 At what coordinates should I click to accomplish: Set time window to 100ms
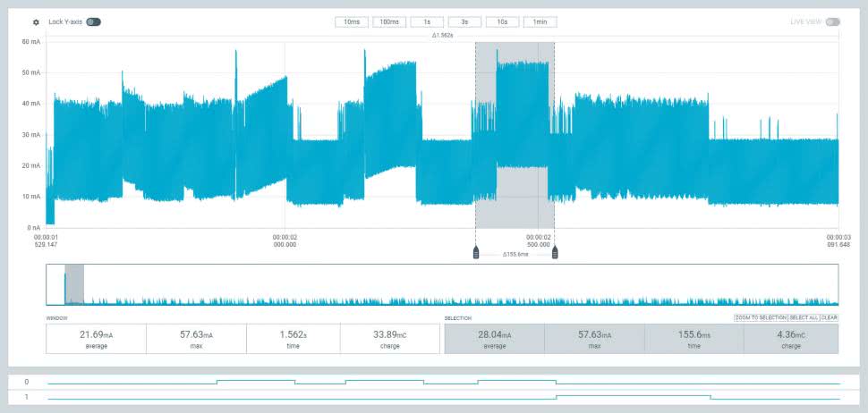pos(389,21)
